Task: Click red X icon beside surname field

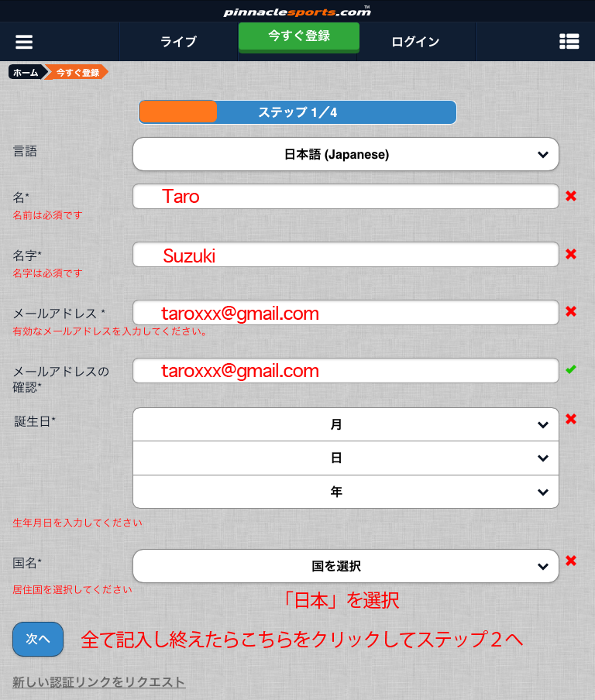Action: [x=571, y=255]
